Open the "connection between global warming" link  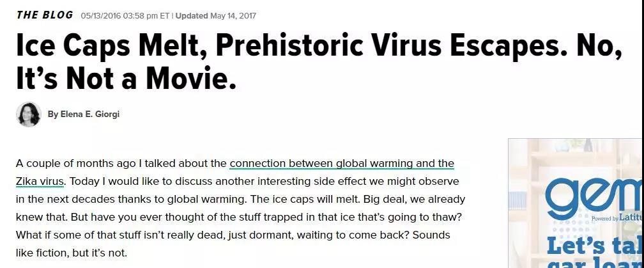342,163
